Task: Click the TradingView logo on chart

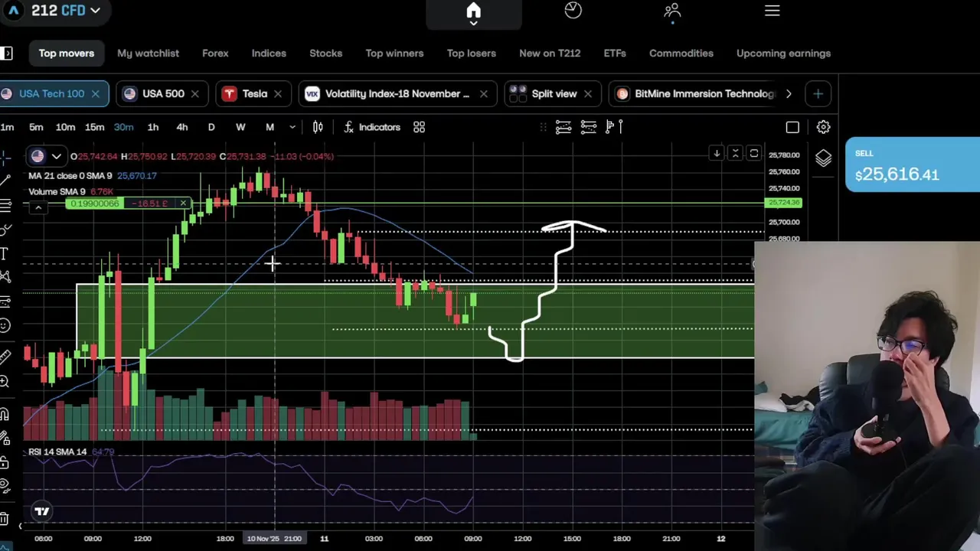Action: click(x=42, y=511)
